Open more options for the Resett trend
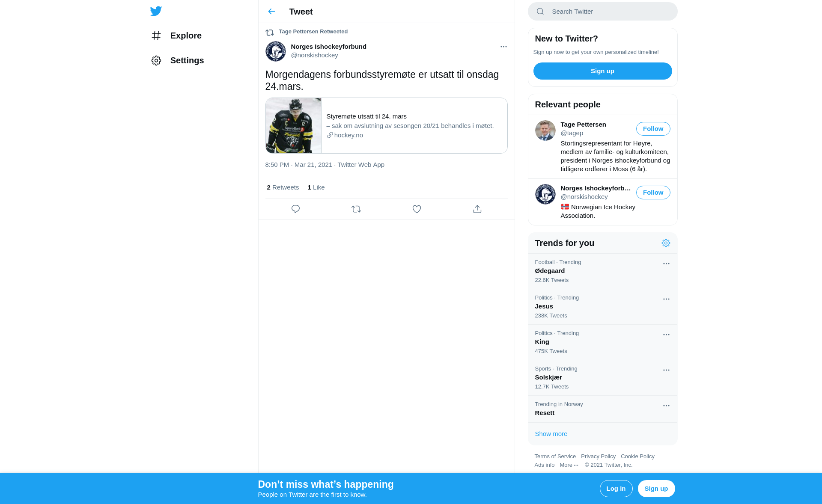The image size is (822, 504). coord(666,406)
